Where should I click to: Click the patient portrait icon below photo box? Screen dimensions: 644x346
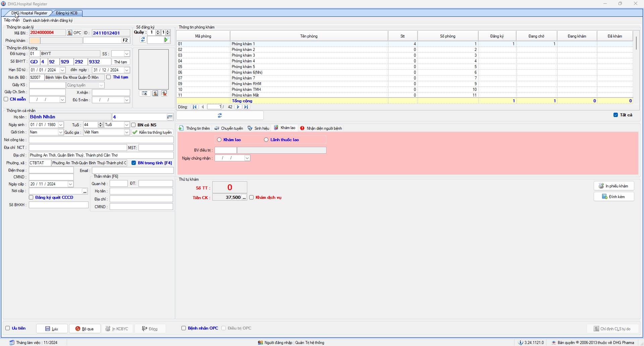155,94
